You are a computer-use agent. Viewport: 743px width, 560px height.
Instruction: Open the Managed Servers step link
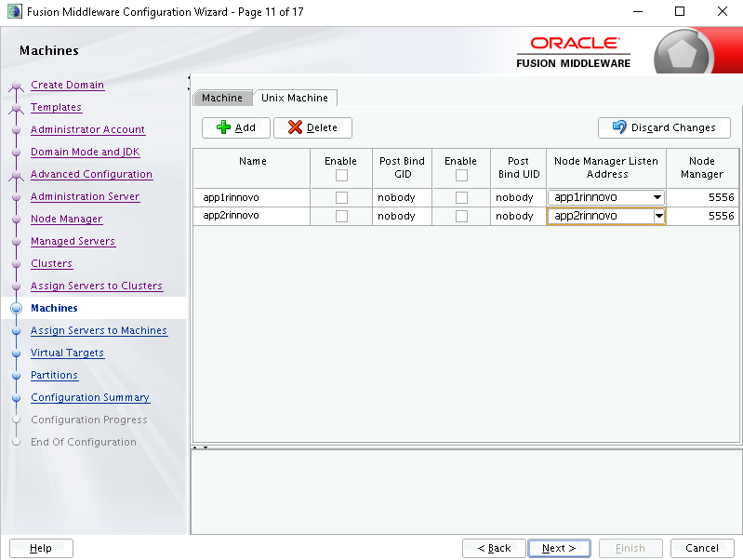click(x=73, y=241)
